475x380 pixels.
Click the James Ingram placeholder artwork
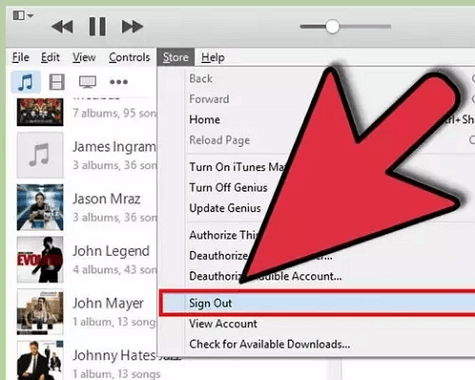[x=40, y=155]
